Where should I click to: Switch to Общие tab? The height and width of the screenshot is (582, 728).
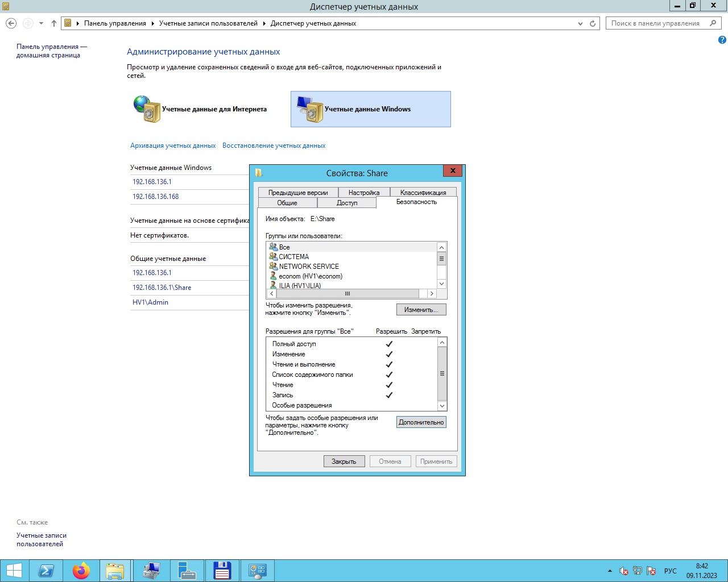[x=287, y=203]
